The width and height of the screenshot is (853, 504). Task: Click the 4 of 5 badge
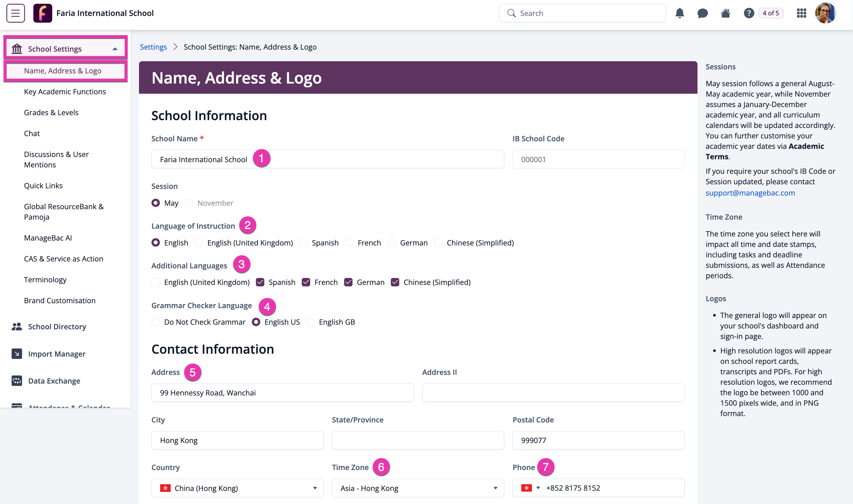point(771,13)
